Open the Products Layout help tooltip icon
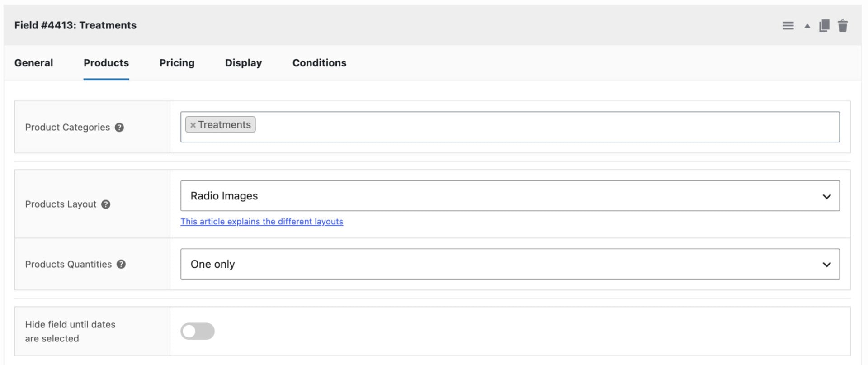This screenshot has height=365, width=868. pos(106,204)
